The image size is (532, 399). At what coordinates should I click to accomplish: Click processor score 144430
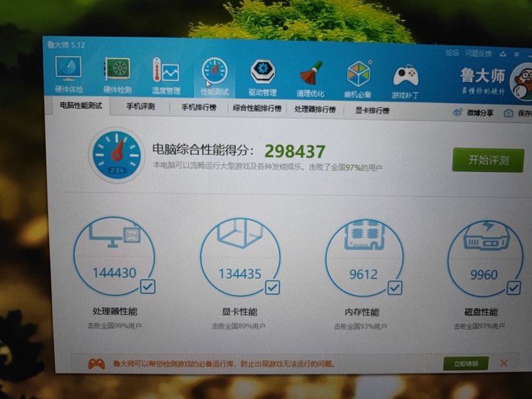click(x=114, y=273)
